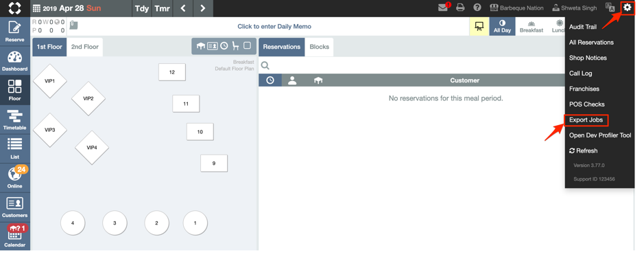Viewport: 644px width, 259px height.
Task: Open the Reserve panel in sidebar
Action: (x=15, y=32)
